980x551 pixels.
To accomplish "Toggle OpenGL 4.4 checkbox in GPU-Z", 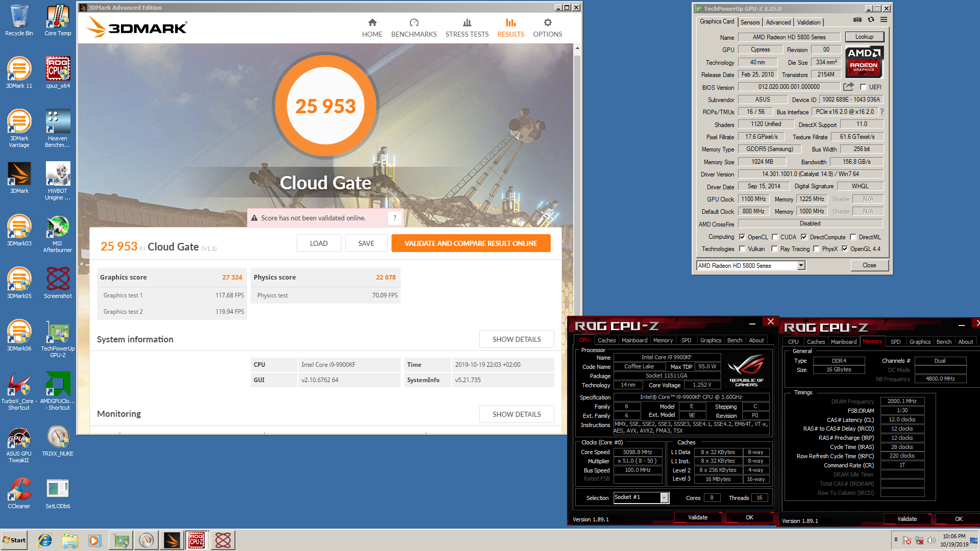I will click(x=845, y=249).
